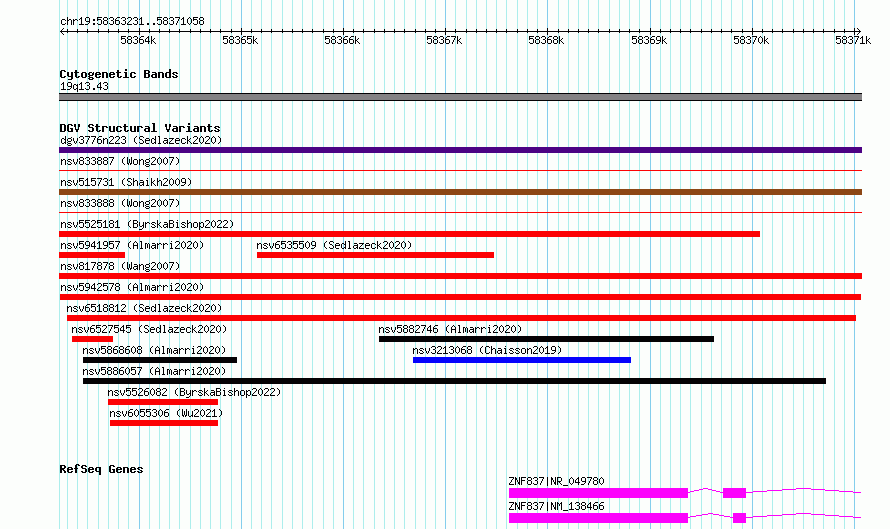
Task: Click the nsv817878 (Wang2007) label
Action: [120, 266]
